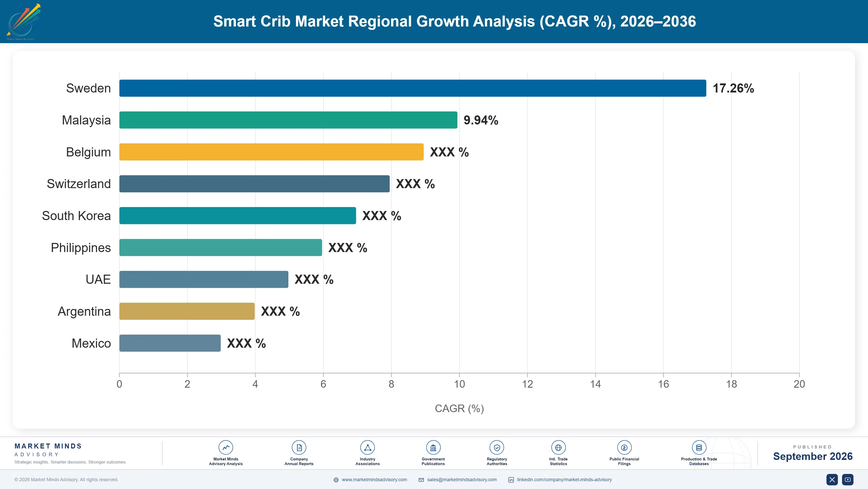This screenshot has width=868, height=489.
Task: Click the 9.94% value label
Action: click(481, 120)
